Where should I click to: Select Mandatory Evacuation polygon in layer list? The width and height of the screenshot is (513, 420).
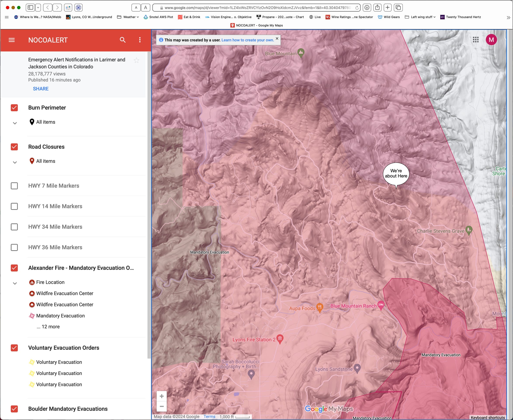coord(57,315)
